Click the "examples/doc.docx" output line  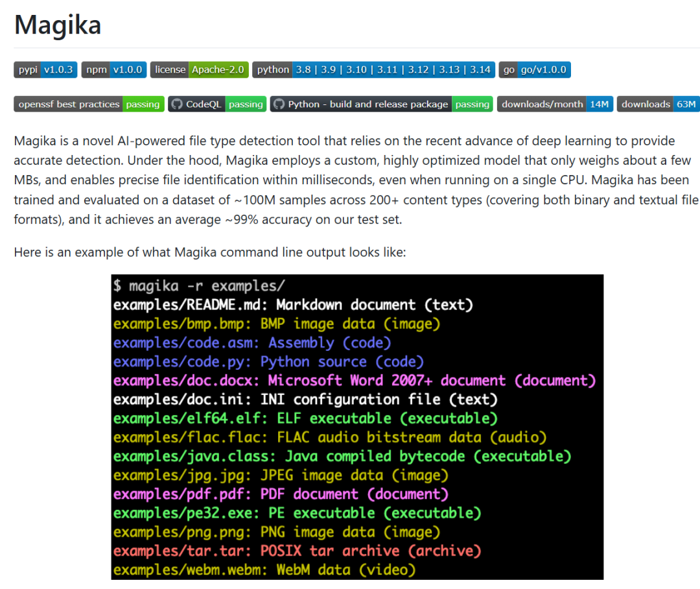pos(355,381)
